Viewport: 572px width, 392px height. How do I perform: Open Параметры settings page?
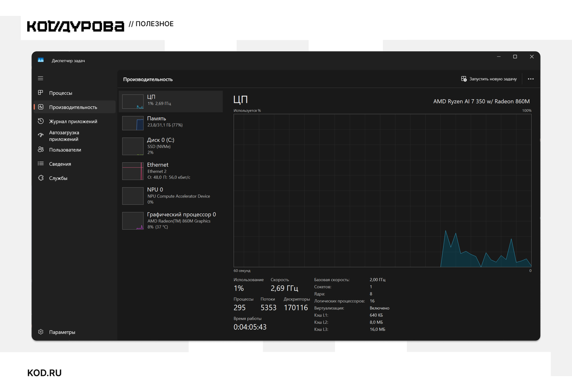tap(75, 332)
